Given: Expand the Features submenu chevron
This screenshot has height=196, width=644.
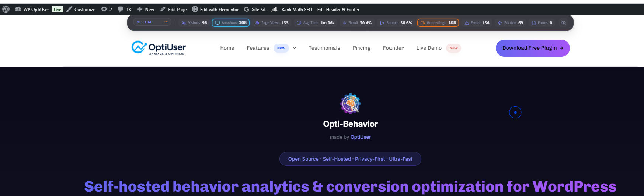Looking at the screenshot, I should pyautogui.click(x=295, y=48).
